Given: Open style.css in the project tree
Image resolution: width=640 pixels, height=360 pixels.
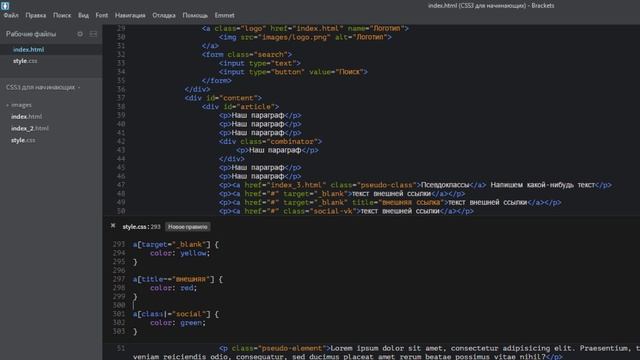Looking at the screenshot, I should [23, 140].
